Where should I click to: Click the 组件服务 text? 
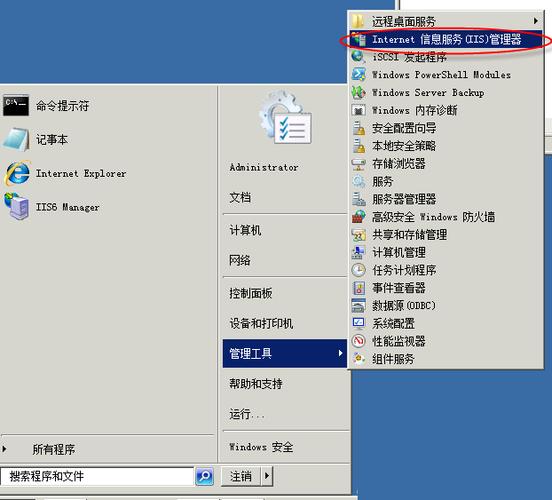click(x=393, y=359)
